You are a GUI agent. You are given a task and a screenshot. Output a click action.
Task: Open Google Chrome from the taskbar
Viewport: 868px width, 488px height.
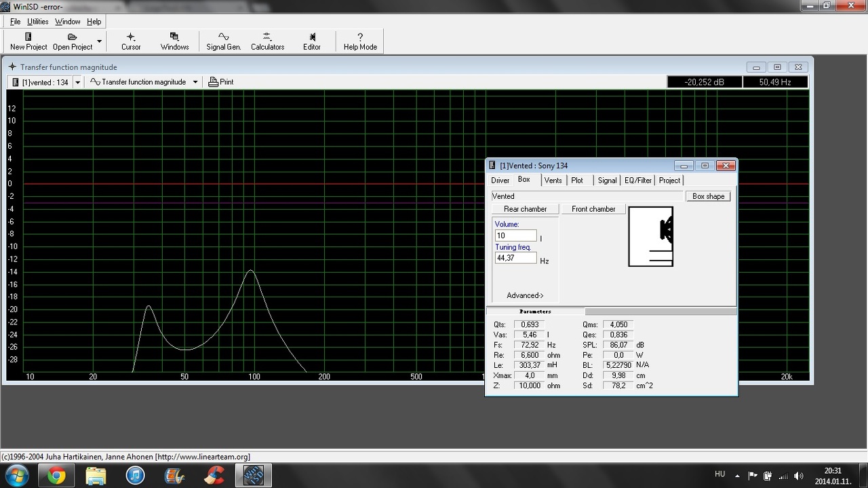[57, 476]
